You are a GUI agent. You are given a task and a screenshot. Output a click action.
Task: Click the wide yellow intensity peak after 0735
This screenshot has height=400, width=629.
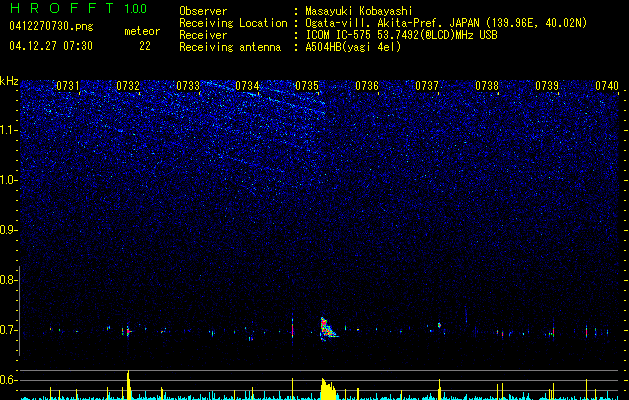pyautogui.click(x=328, y=389)
